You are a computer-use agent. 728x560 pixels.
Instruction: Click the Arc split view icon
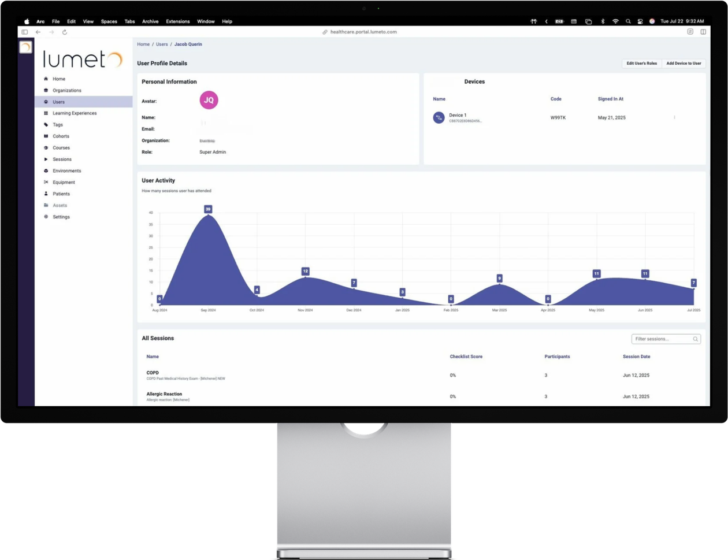pyautogui.click(x=703, y=32)
